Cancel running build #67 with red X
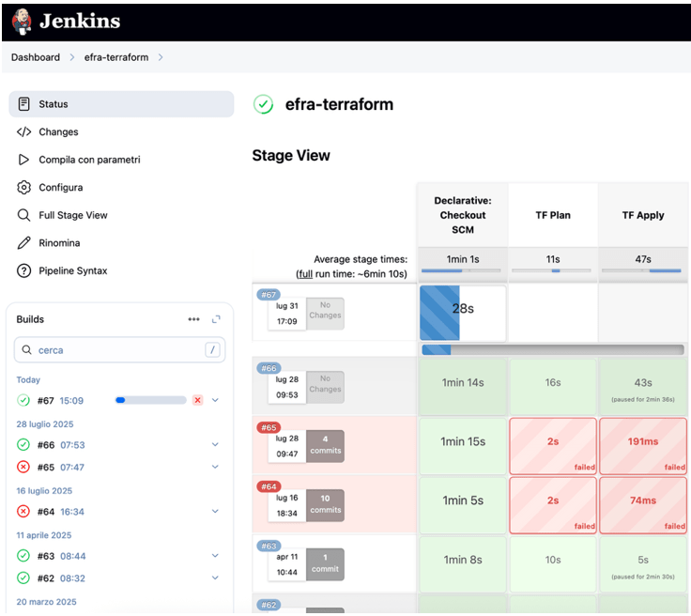 pyautogui.click(x=197, y=400)
